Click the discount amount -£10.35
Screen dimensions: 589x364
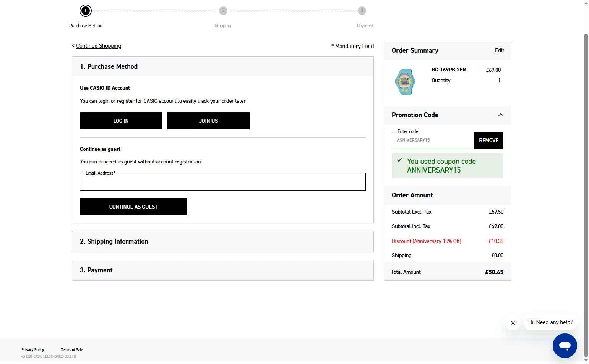pos(495,241)
